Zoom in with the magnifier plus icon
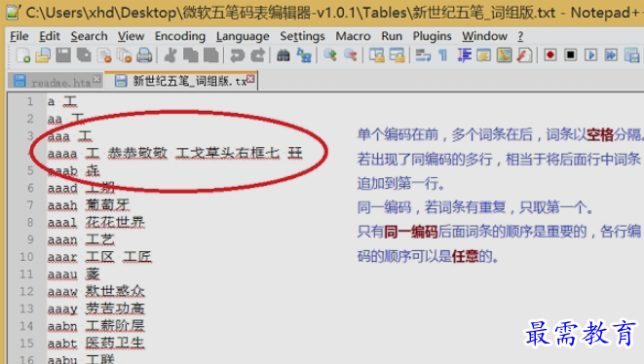The image size is (644, 364). click(330, 55)
